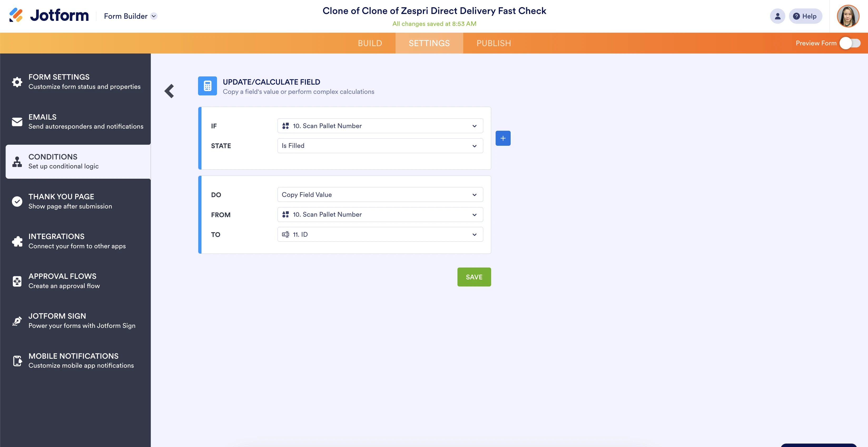Click the user account silhouette icon
Screen dimensions: 868x447
(x=777, y=16)
